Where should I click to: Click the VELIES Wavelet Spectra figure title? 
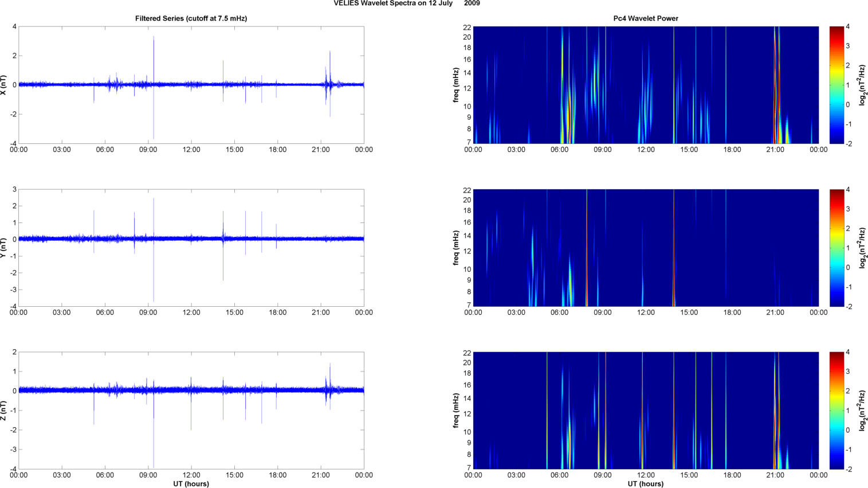407,3
